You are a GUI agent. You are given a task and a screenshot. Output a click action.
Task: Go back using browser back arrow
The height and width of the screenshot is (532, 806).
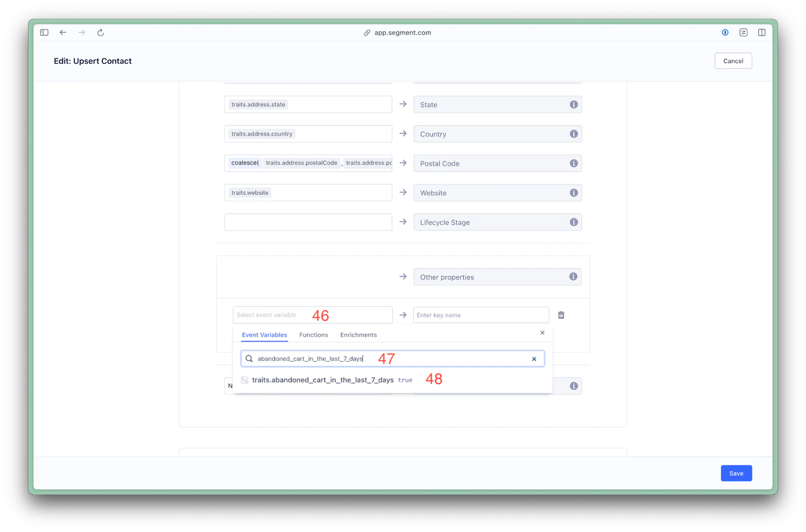click(63, 33)
